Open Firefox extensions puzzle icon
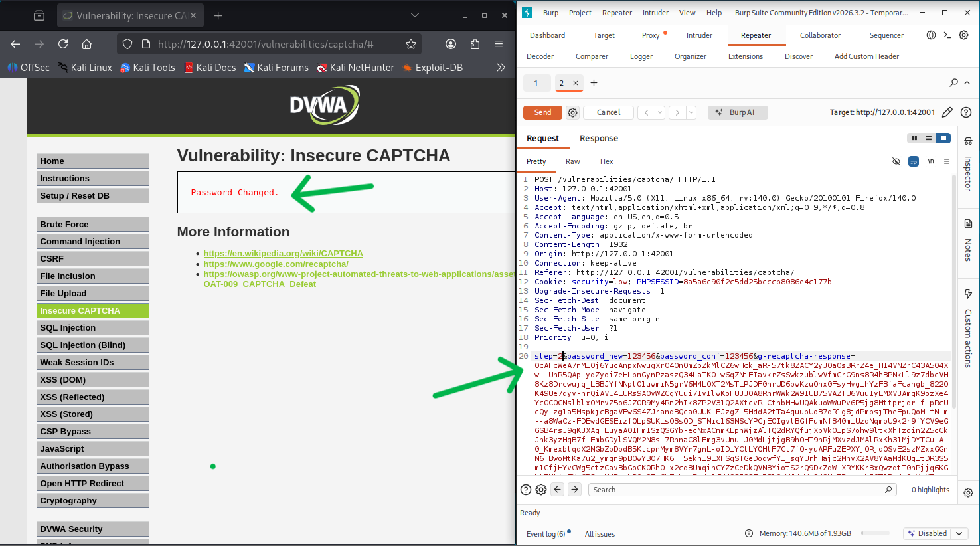The width and height of the screenshot is (980, 546). [475, 44]
